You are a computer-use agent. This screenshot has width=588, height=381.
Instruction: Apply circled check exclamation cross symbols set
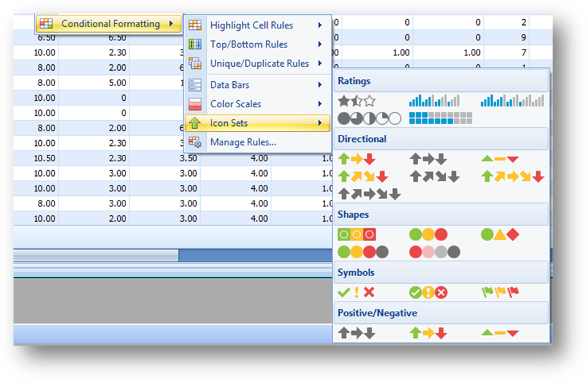tap(428, 292)
